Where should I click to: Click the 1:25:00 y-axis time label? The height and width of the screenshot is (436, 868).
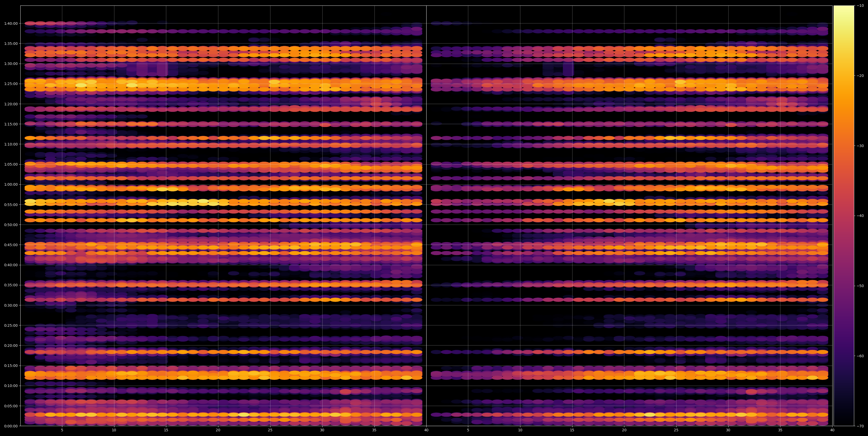point(11,84)
